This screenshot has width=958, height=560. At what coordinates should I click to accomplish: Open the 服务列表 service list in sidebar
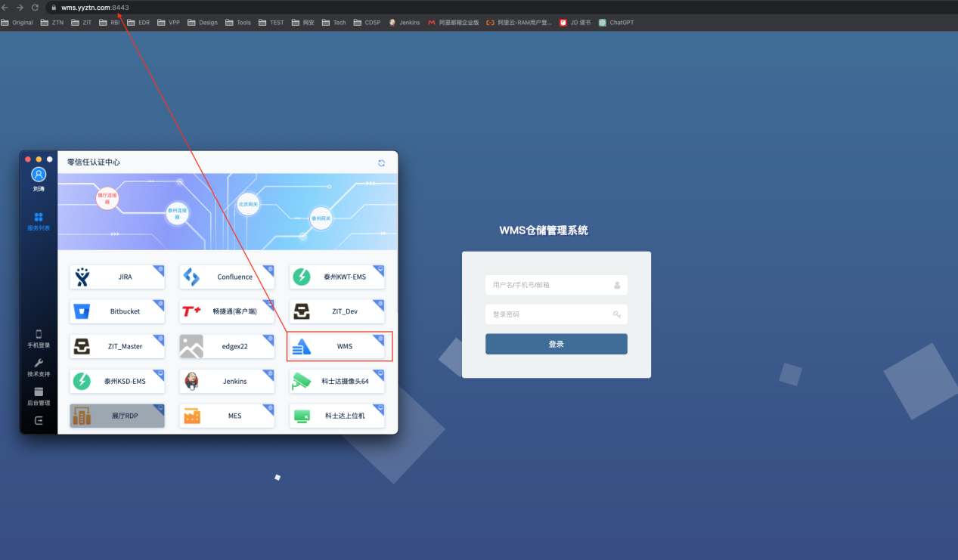[38, 221]
